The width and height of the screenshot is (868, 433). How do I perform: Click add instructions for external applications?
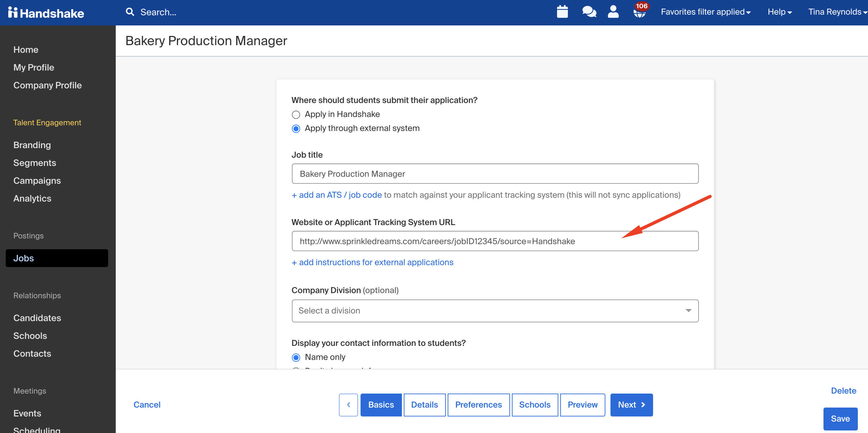point(372,262)
